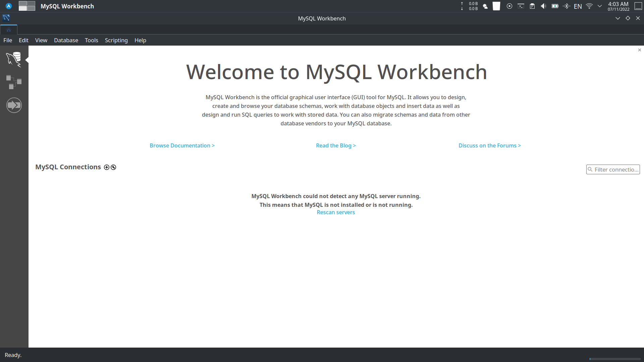The height and width of the screenshot is (362, 644).
Task: Expand the system tray chevron arrow
Action: [600, 6]
